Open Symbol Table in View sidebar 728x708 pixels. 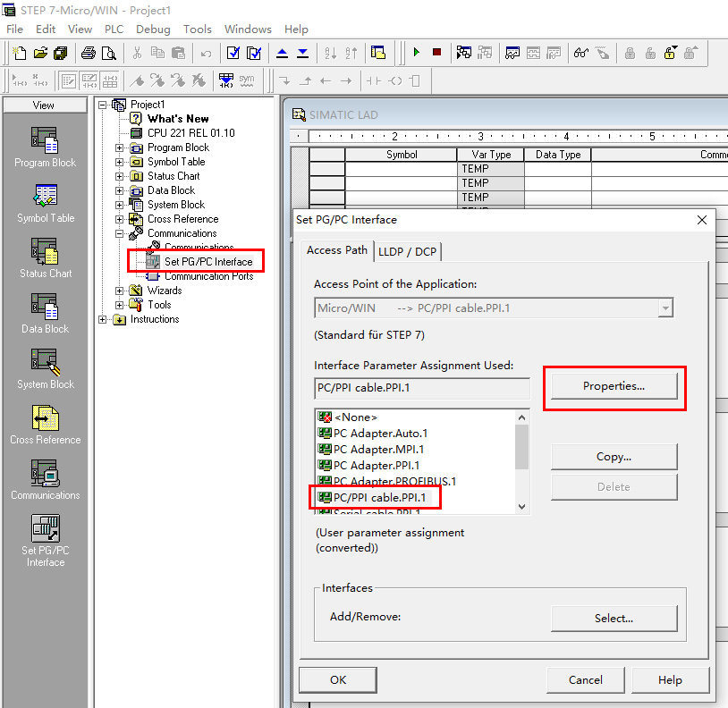coord(45,203)
